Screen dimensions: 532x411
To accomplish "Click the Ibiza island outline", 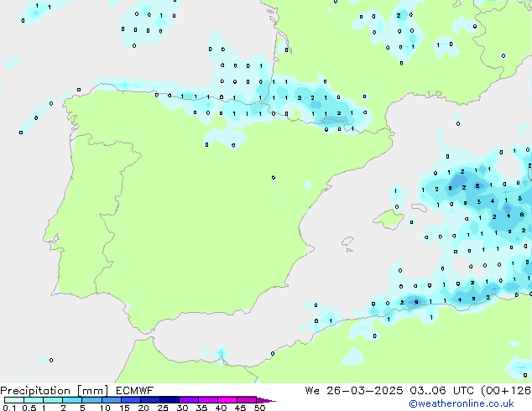I will [x=347, y=242].
